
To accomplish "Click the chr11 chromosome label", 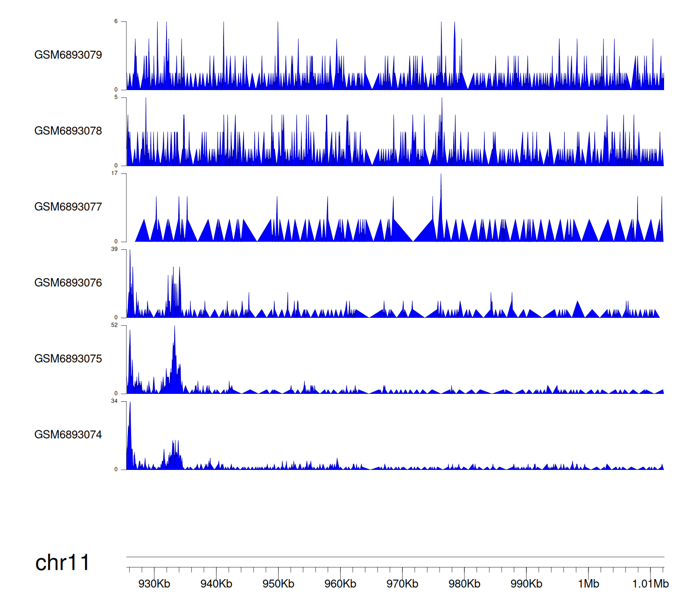I will pos(62,563).
